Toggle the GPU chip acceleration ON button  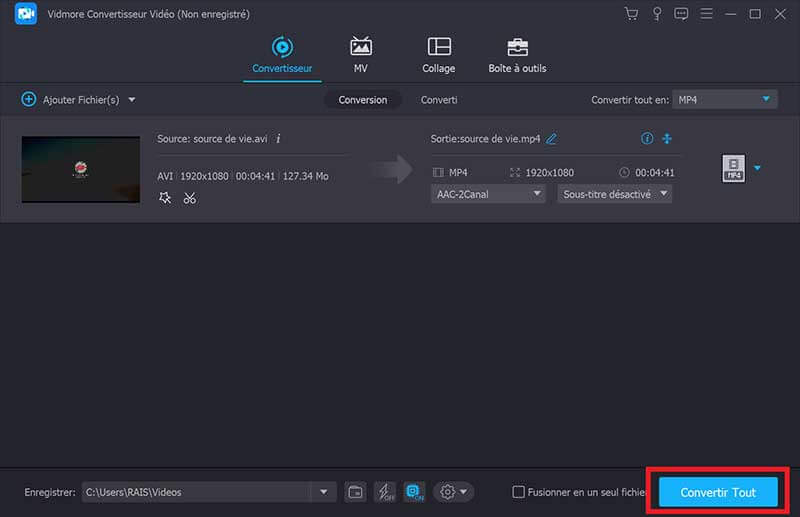[414, 492]
